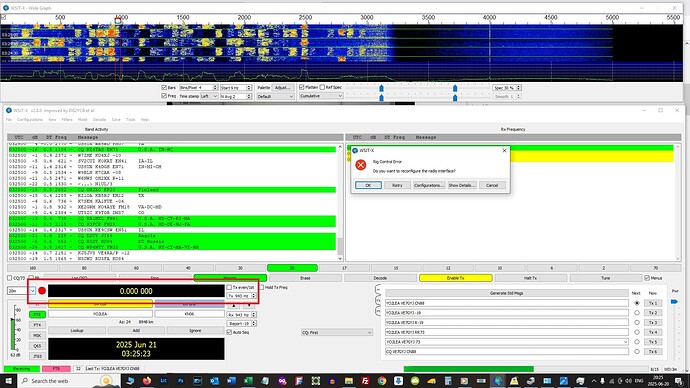
Task: Close the Rig Control Error dialog
Action: (x=504, y=150)
